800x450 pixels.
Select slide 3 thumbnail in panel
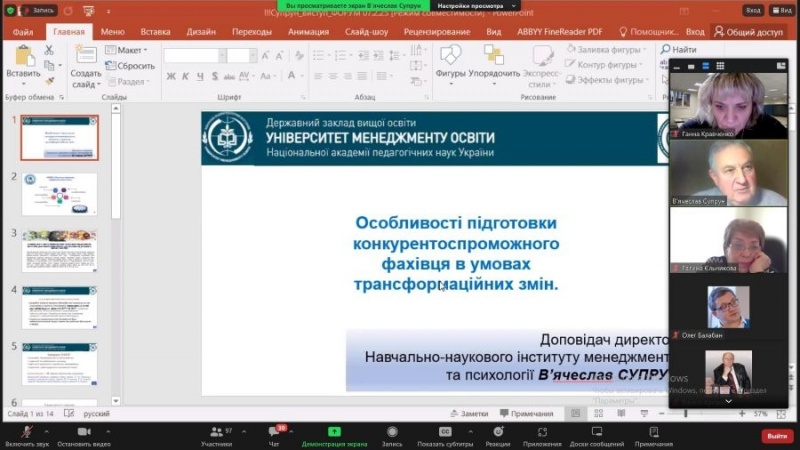pos(59,251)
